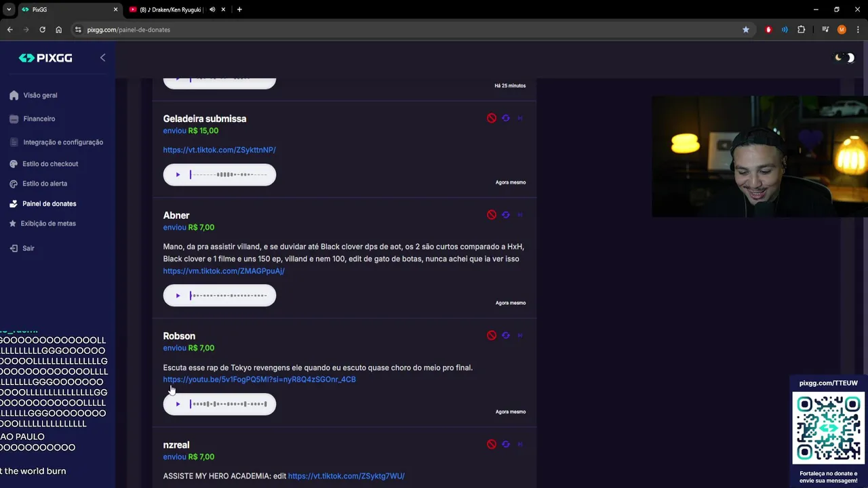Skip the Geladeira submissa alert

pyautogui.click(x=520, y=118)
